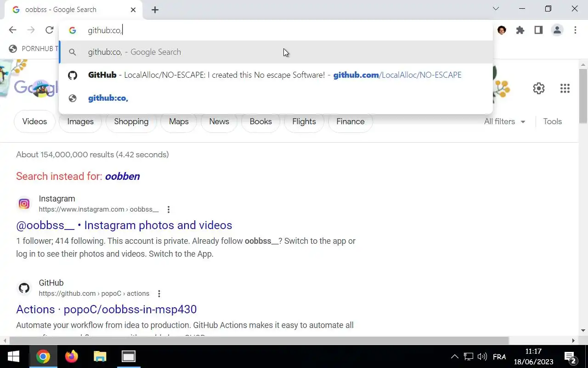Click the github.com › popoC › actions URL
588x368 pixels.
94,293
